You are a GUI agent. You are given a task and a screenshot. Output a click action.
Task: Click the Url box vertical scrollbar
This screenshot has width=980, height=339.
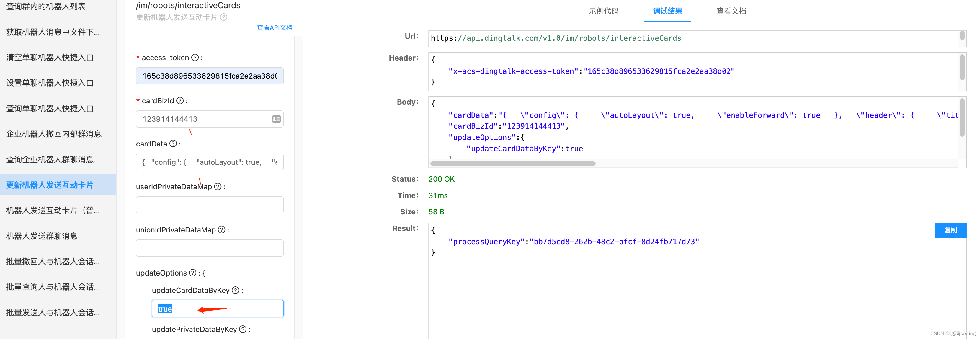(x=962, y=35)
